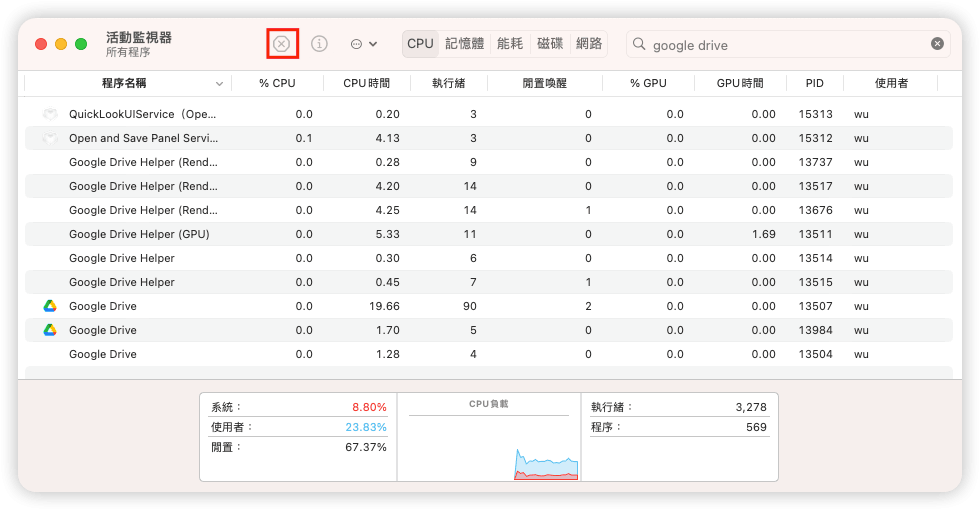Sort by % GPU column header

pos(648,83)
